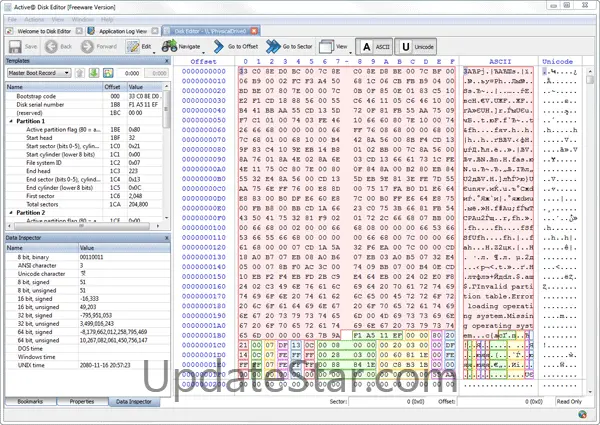Toggle ASCII column display
The height and width of the screenshot is (425, 600).
(x=374, y=47)
